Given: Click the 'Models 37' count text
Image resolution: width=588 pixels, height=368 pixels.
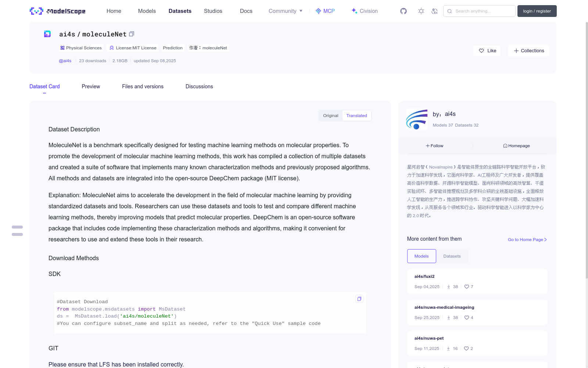Looking at the screenshot, I should [x=443, y=125].
